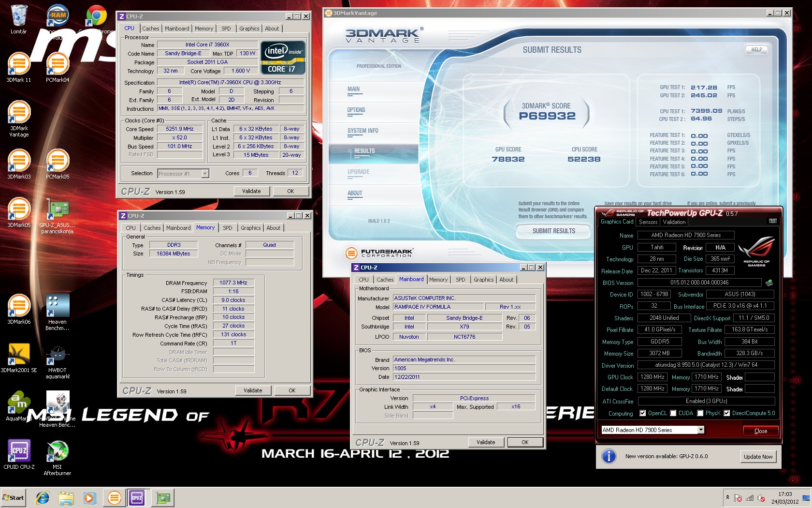
Task: Switch to CPU-Z taskbar button
Action: click(x=137, y=498)
